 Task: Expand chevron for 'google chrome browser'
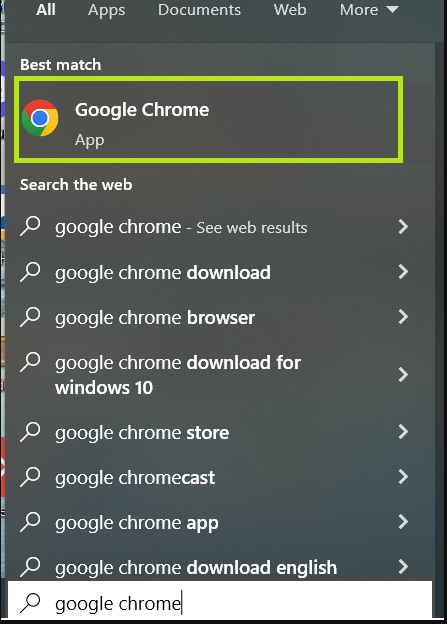pos(403,317)
